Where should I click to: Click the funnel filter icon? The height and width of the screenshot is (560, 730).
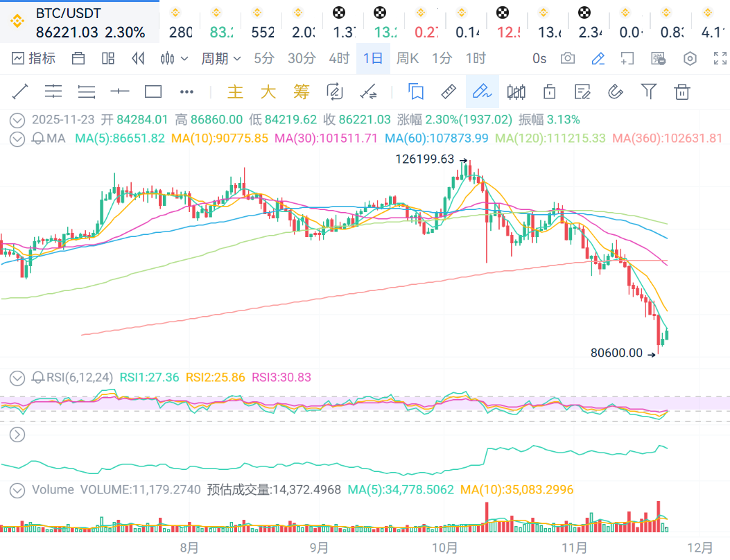click(649, 91)
